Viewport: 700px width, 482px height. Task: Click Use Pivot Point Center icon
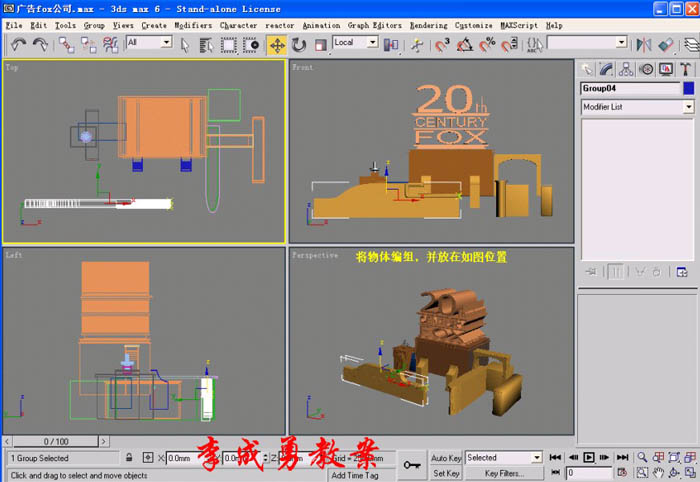(x=391, y=45)
